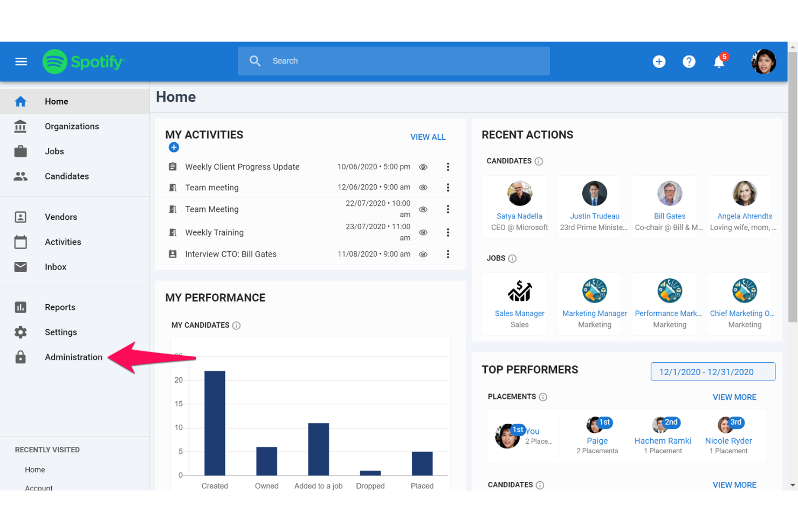This screenshot has width=798, height=532.
Task: Open the kebab menu on Weekly Training row
Action: (448, 232)
